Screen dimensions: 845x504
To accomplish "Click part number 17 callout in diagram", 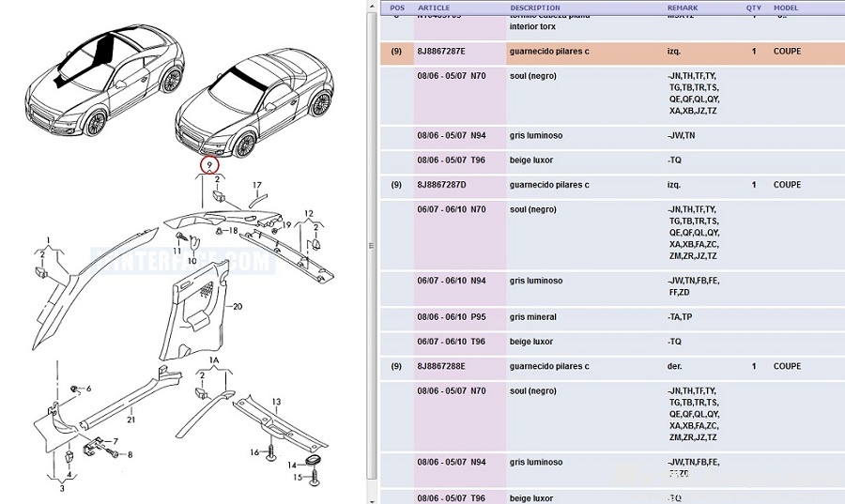I will point(256,185).
